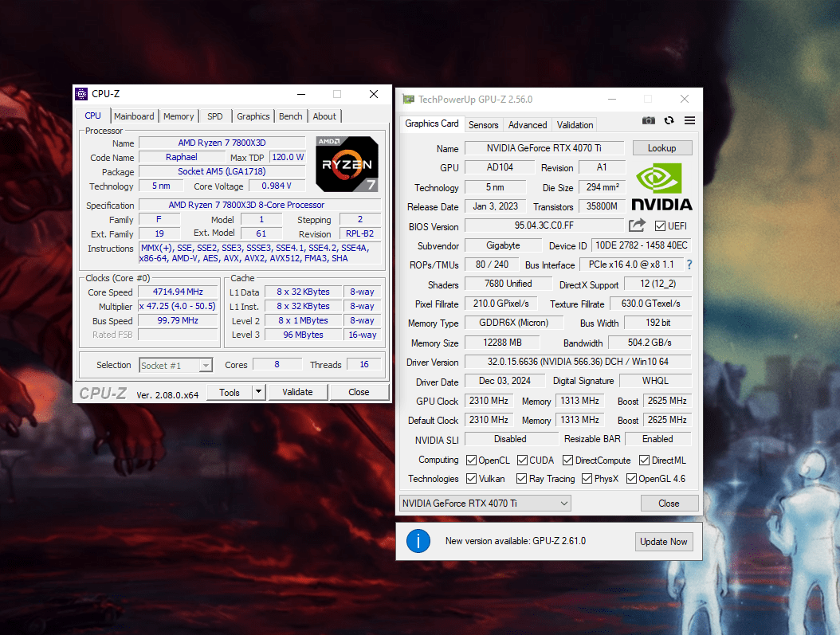The image size is (840, 635).
Task: Click the Max TDP value 120.0 W
Action: (288, 158)
